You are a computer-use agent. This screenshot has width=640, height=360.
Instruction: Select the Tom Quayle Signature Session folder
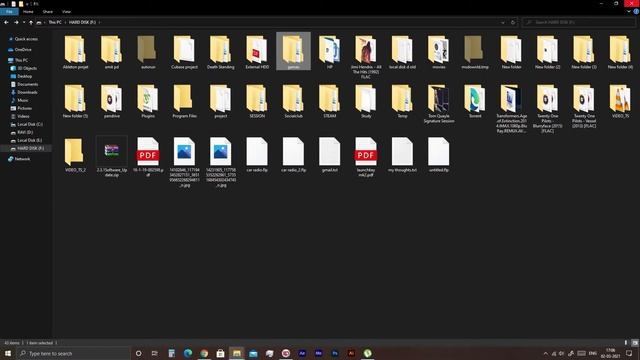tap(439, 104)
